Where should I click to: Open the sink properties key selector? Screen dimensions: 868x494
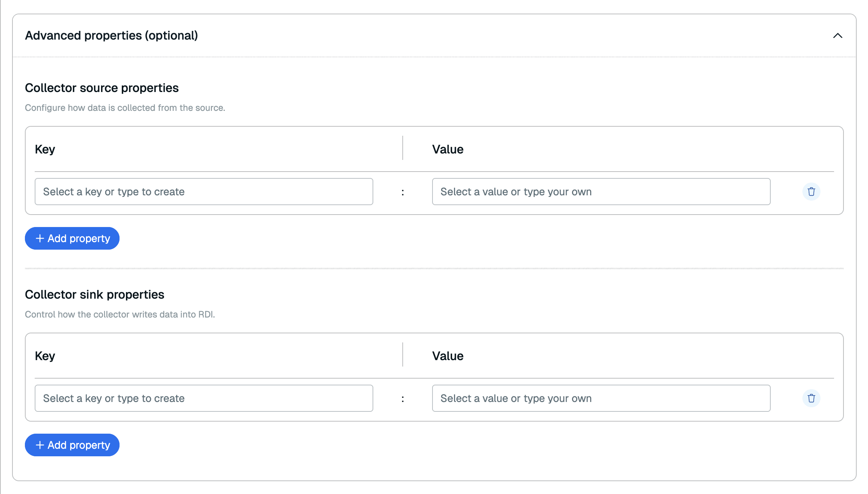click(x=204, y=398)
